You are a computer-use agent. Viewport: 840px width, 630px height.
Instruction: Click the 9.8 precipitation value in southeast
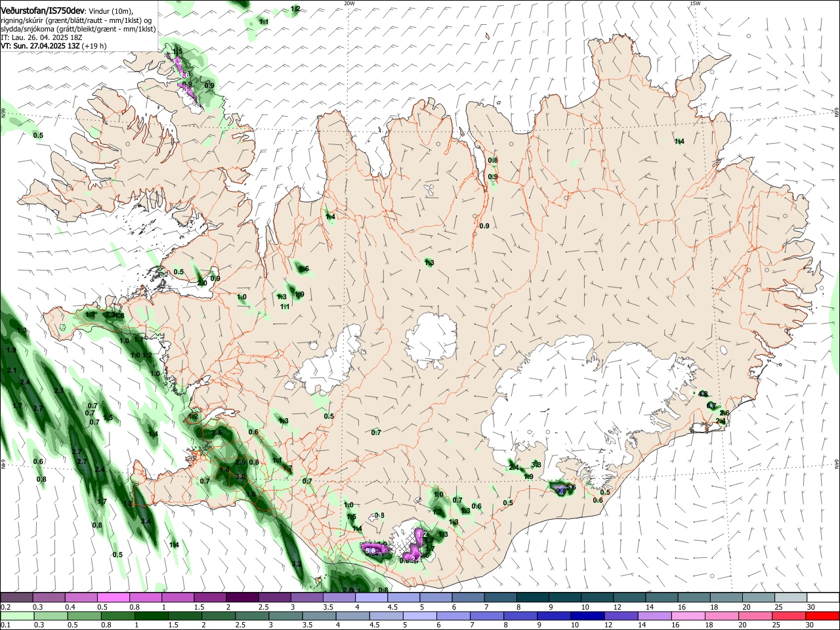561,490
